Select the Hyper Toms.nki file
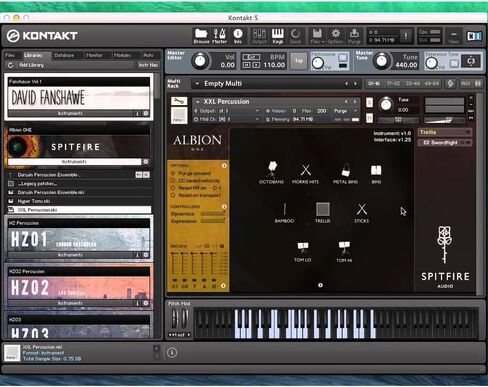 [x=79, y=201]
